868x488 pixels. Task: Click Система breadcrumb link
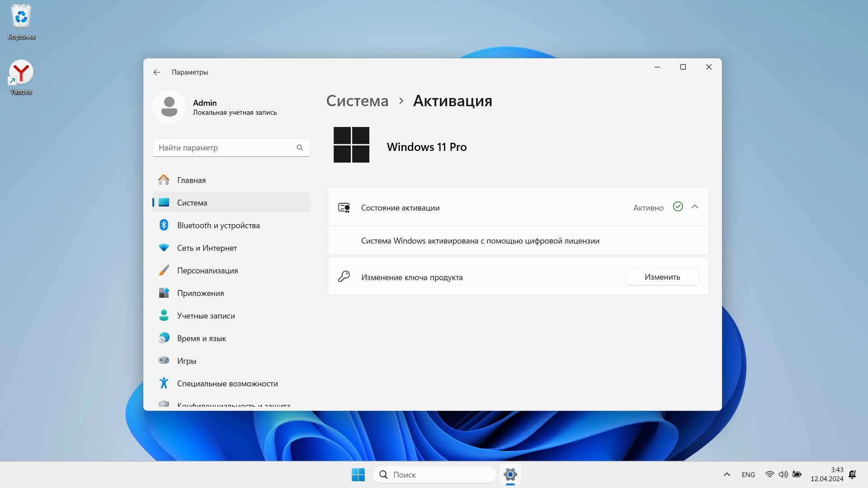[x=357, y=101]
